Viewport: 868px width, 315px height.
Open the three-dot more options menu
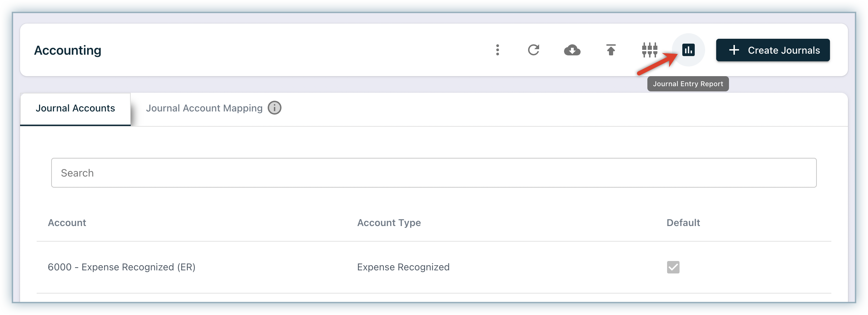(x=497, y=50)
